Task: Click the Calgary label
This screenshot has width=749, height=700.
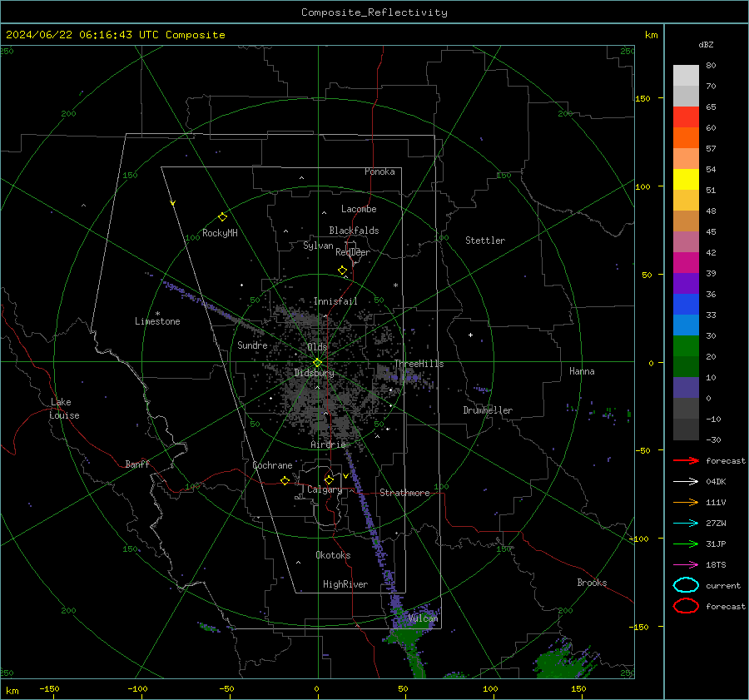Action: click(x=325, y=489)
